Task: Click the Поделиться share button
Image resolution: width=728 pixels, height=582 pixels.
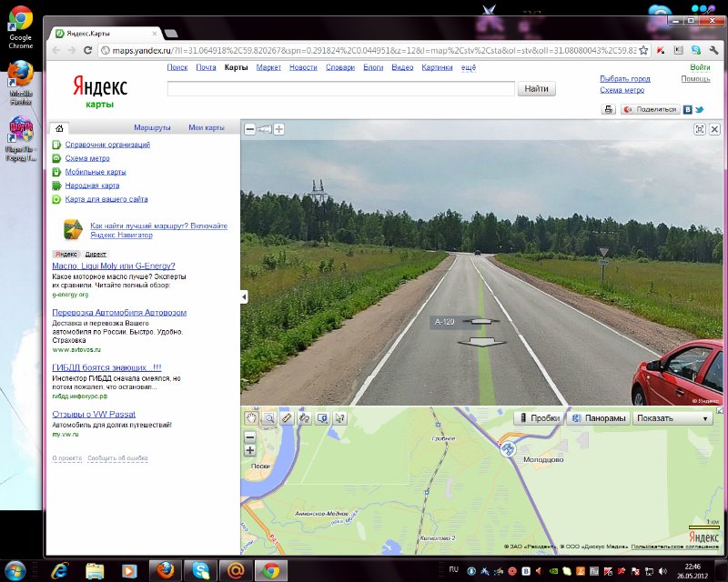Action: coord(650,109)
